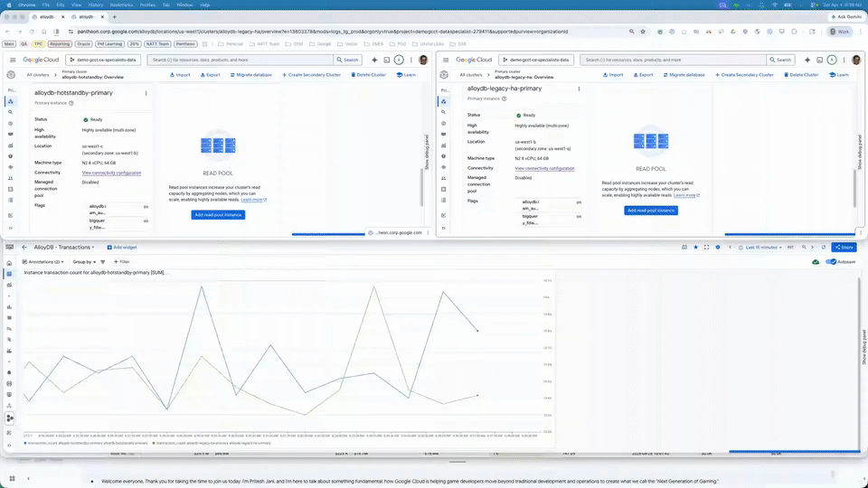The width and height of the screenshot is (868, 488).
Task: Open Cloud Shell in right pane
Action: click(x=820, y=60)
